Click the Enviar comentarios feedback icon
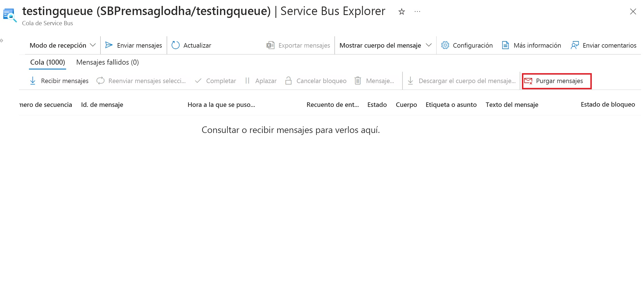The image size is (644, 283). [x=575, y=45]
